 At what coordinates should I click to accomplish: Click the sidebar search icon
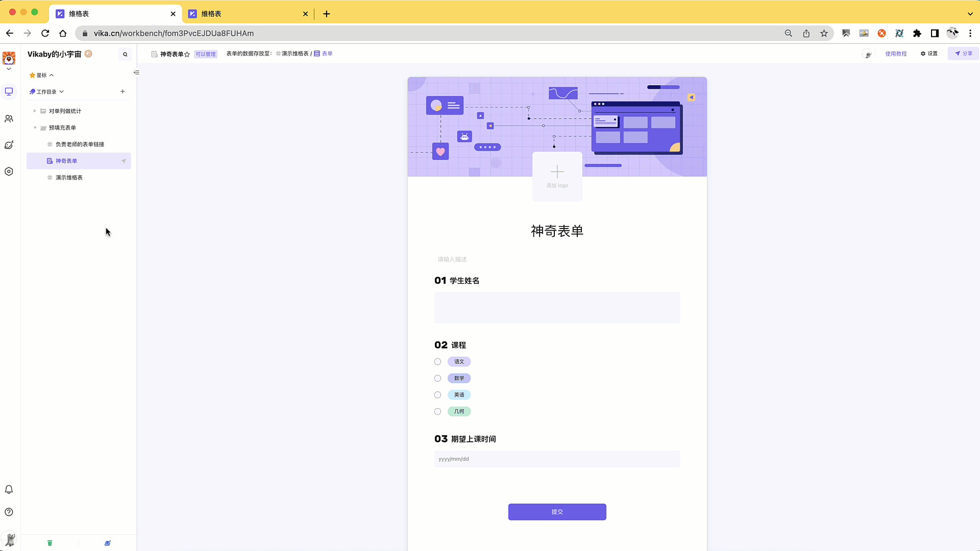click(x=125, y=54)
